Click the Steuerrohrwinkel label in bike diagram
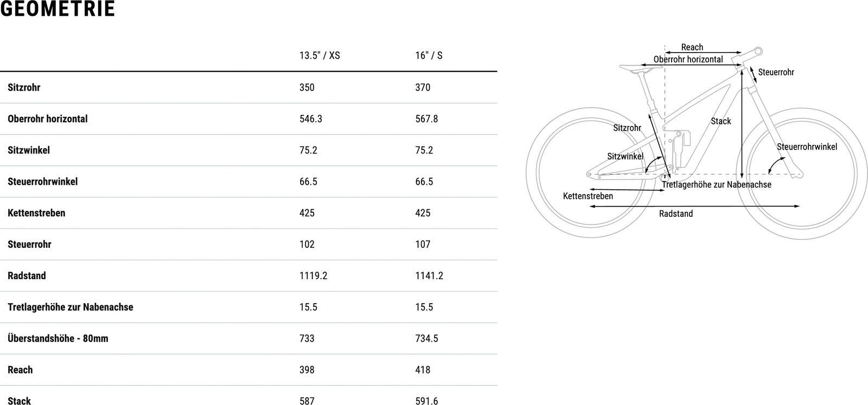Image resolution: width=868 pixels, height=405 pixels. [x=807, y=147]
